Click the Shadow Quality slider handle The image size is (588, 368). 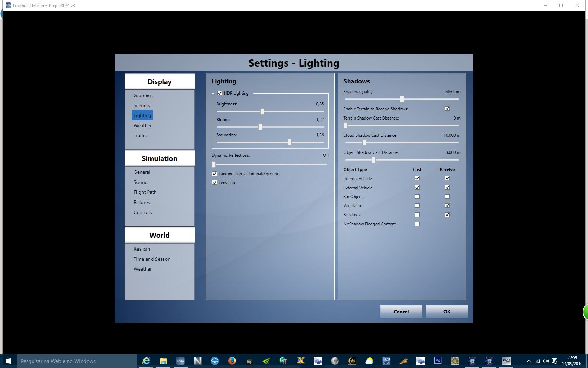coord(402,99)
